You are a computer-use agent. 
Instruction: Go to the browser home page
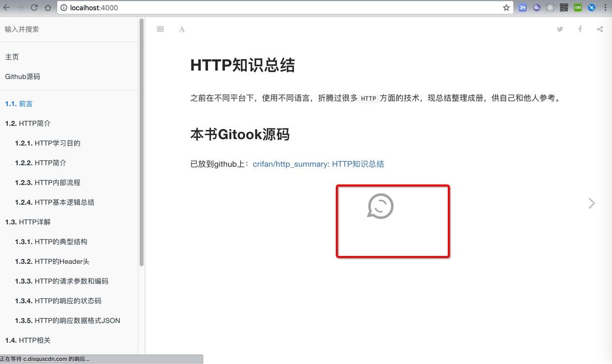pos(48,7)
